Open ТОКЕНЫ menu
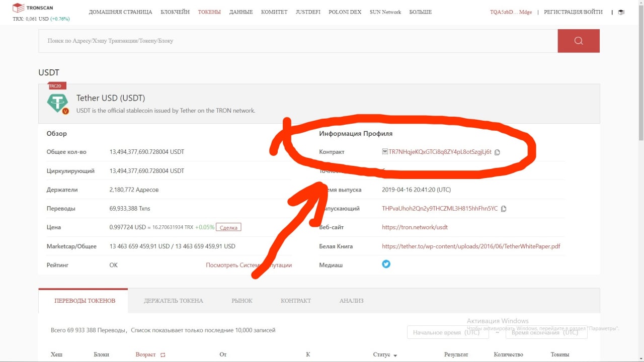The width and height of the screenshot is (644, 362). [x=209, y=12]
